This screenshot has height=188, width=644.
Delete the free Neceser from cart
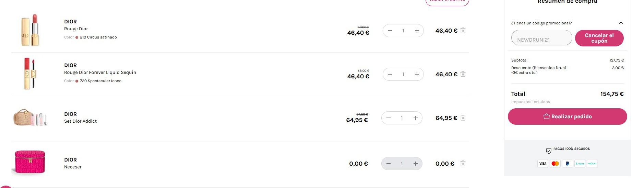(463, 164)
